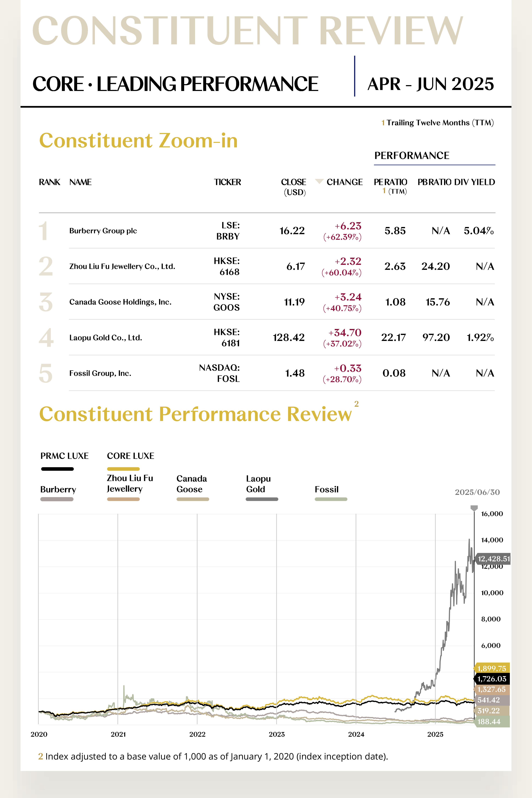
Task: Toggle the CORE LUXE gold legend line
Action: pyautogui.click(x=123, y=469)
